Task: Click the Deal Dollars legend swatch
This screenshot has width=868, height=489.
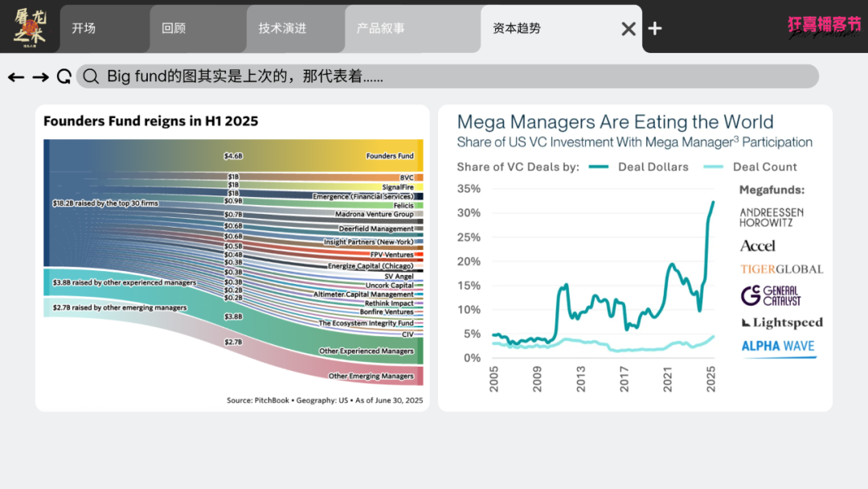Action: [x=599, y=166]
